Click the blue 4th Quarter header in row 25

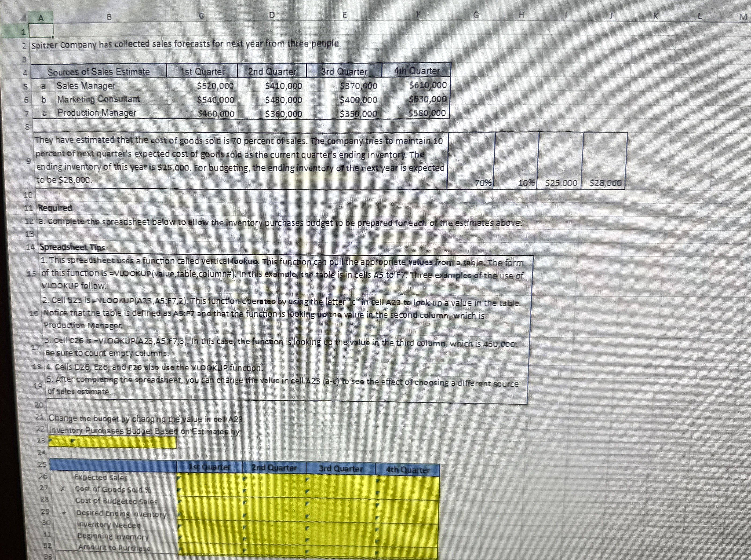click(x=408, y=470)
